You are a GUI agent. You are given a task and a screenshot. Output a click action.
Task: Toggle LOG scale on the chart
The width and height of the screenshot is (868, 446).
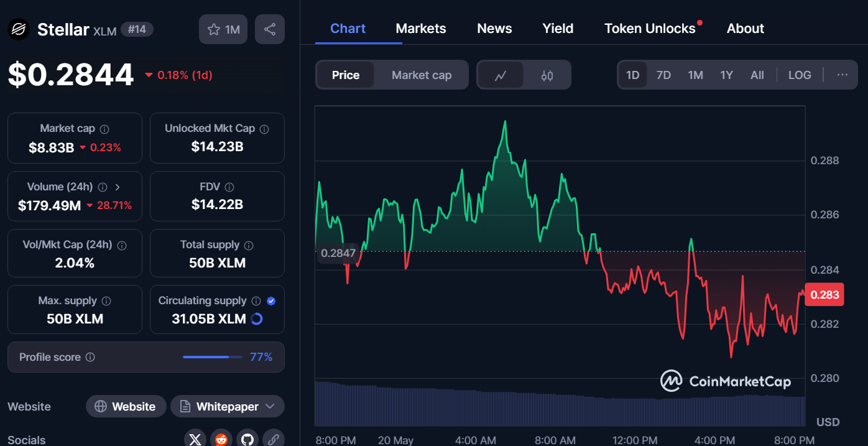[x=800, y=75]
